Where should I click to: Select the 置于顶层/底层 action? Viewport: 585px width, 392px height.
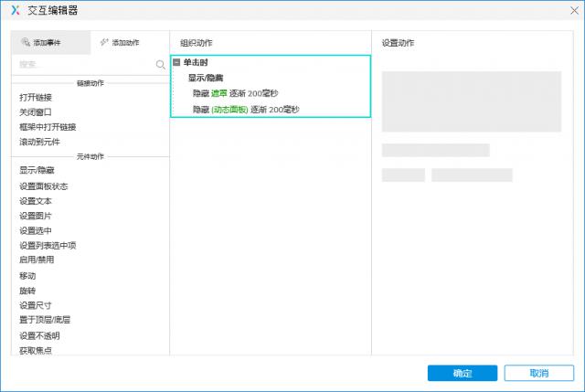point(46,319)
